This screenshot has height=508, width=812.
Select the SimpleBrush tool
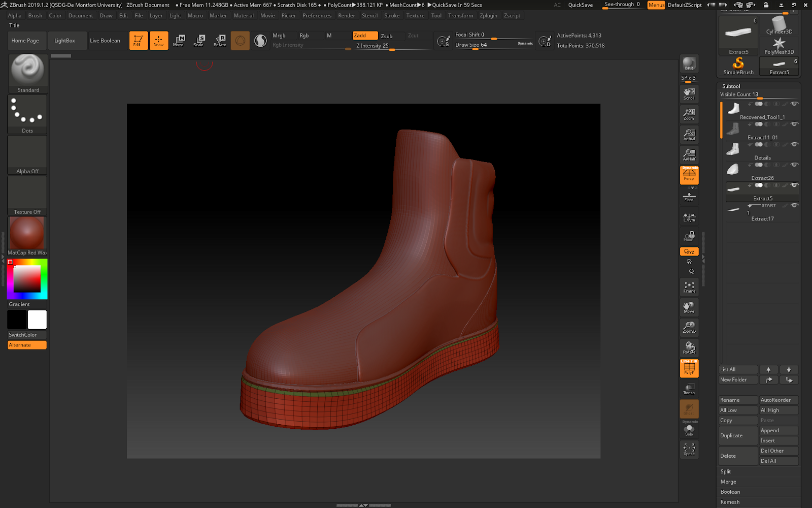pos(738,66)
